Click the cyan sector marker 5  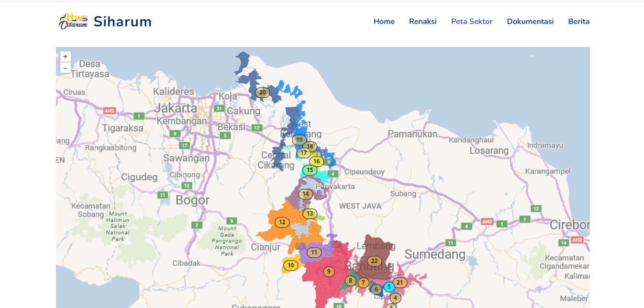coord(389,287)
